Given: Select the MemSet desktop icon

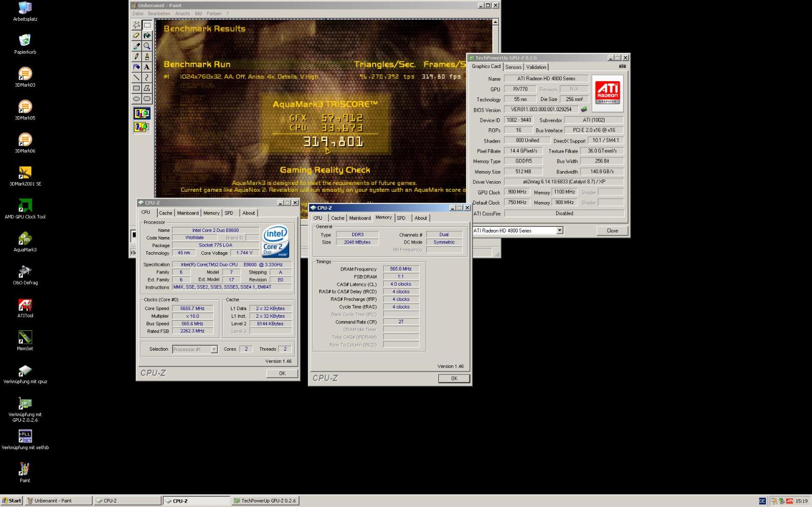Looking at the screenshot, I should (x=25, y=341).
